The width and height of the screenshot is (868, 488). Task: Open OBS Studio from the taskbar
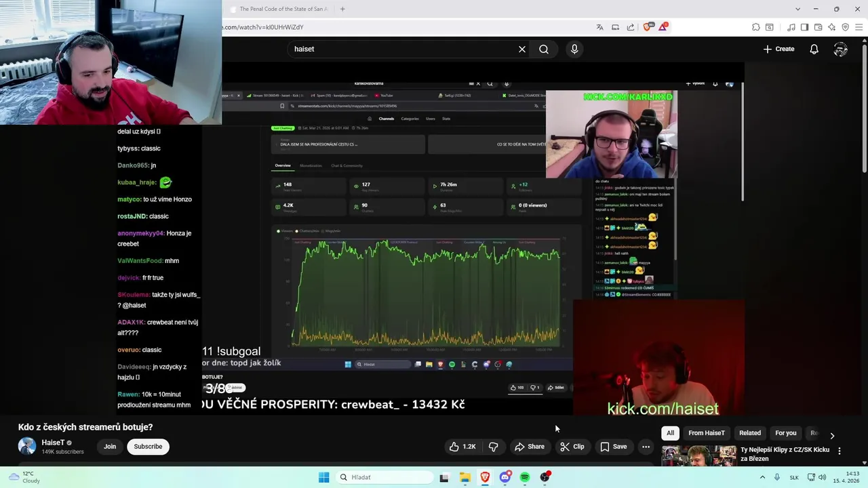[x=545, y=477]
